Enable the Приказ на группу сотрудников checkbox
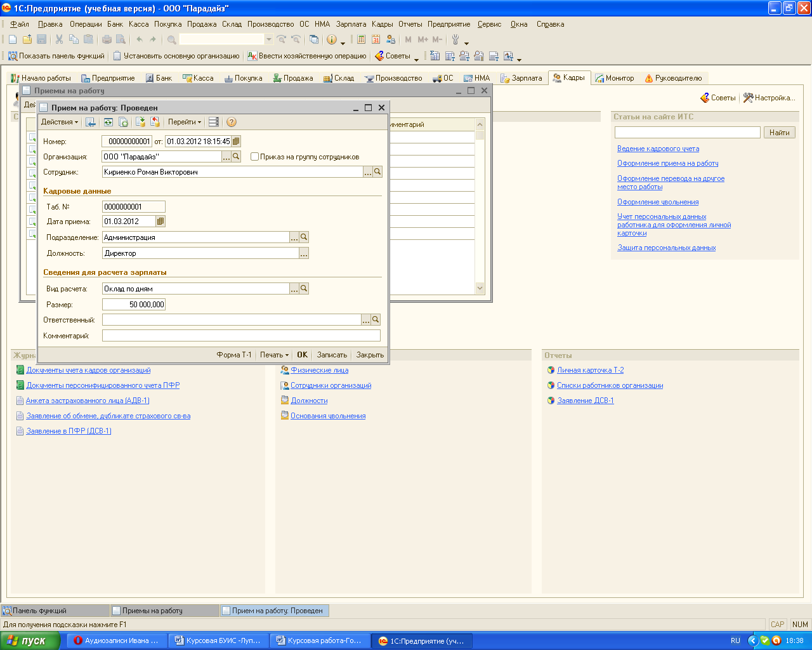Screen dimensions: 812x650 coord(255,157)
